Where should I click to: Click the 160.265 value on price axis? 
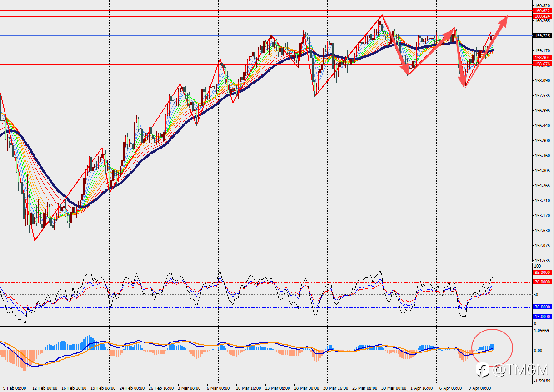pyautogui.click(x=543, y=21)
